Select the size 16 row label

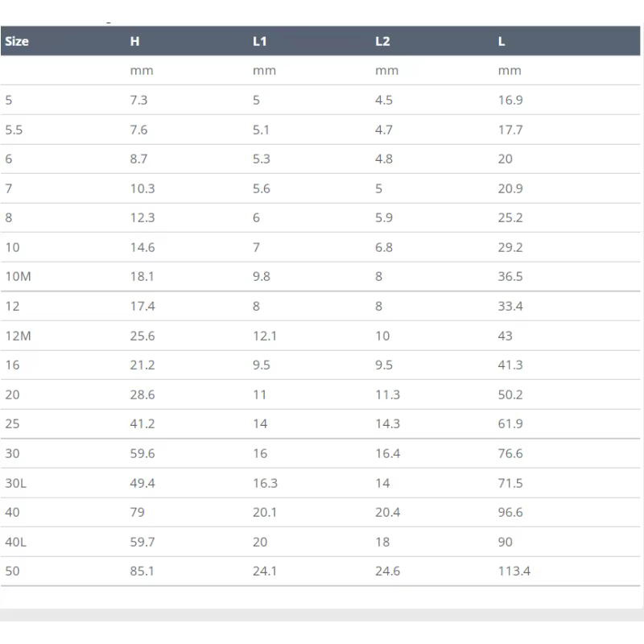coord(12,365)
